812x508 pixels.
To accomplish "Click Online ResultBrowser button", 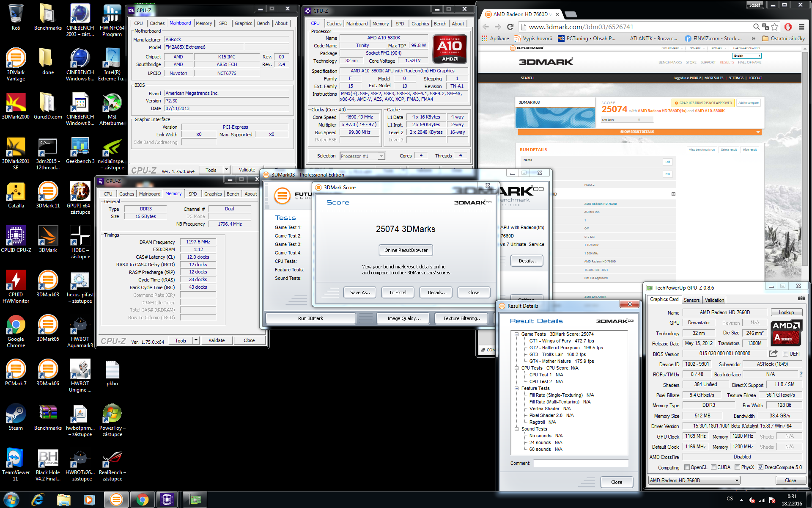I will point(406,250).
